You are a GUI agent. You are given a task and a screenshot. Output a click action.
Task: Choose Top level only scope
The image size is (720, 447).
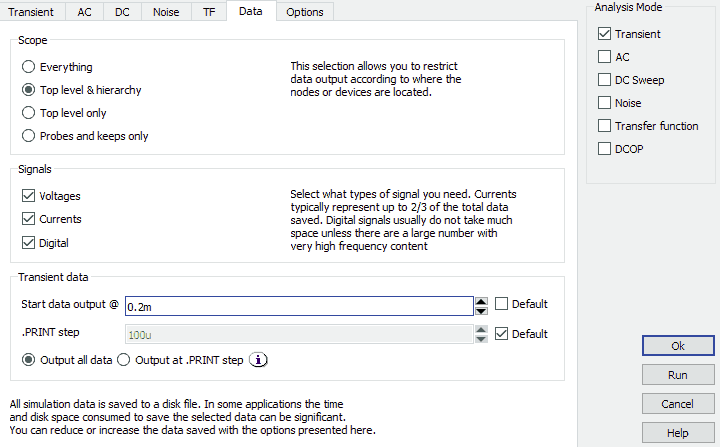coord(29,113)
